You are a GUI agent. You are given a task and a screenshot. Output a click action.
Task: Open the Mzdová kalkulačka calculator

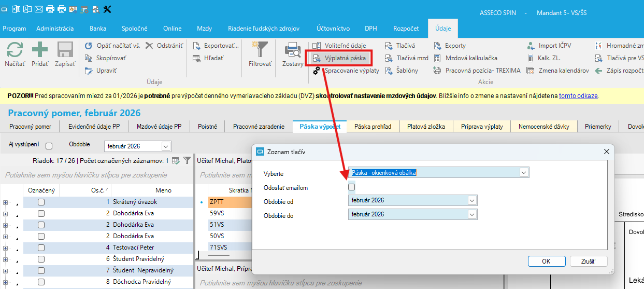click(437, 58)
